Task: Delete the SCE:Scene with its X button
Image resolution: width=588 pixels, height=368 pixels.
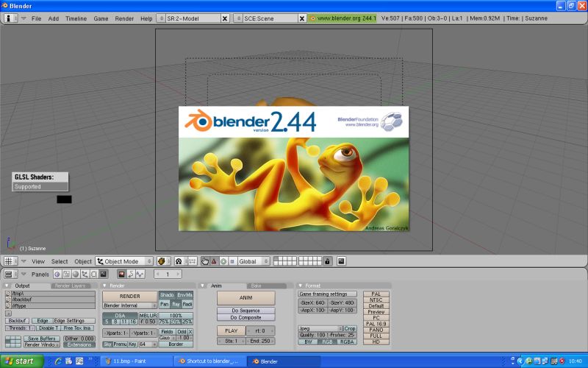Action: [x=302, y=18]
